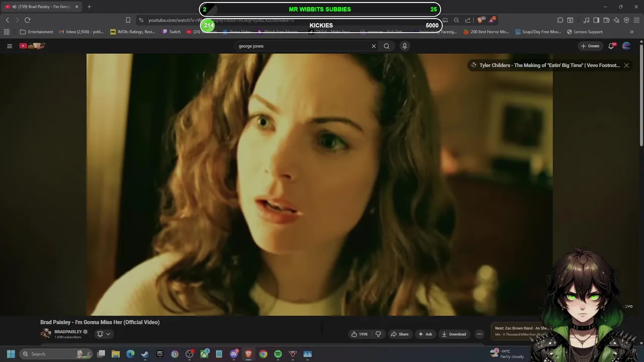Open Gmail Inbox bookmark
This screenshot has height=362, width=644.
81,32
